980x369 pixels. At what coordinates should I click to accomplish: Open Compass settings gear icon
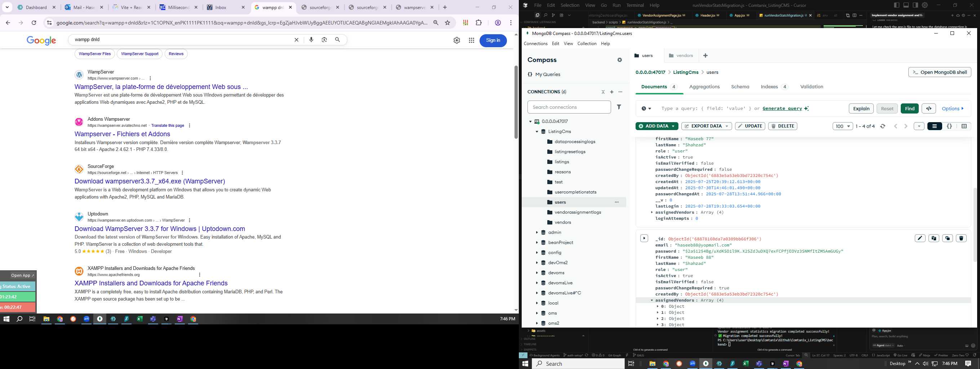(x=620, y=60)
